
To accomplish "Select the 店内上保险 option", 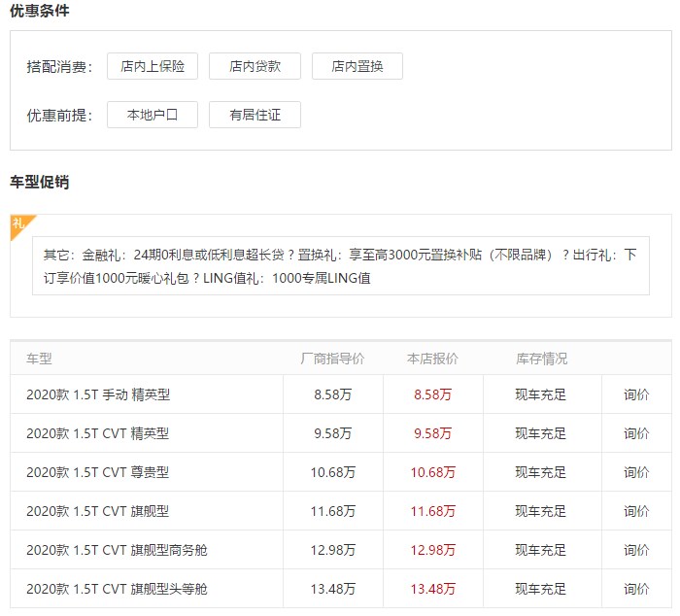I will 153,66.
